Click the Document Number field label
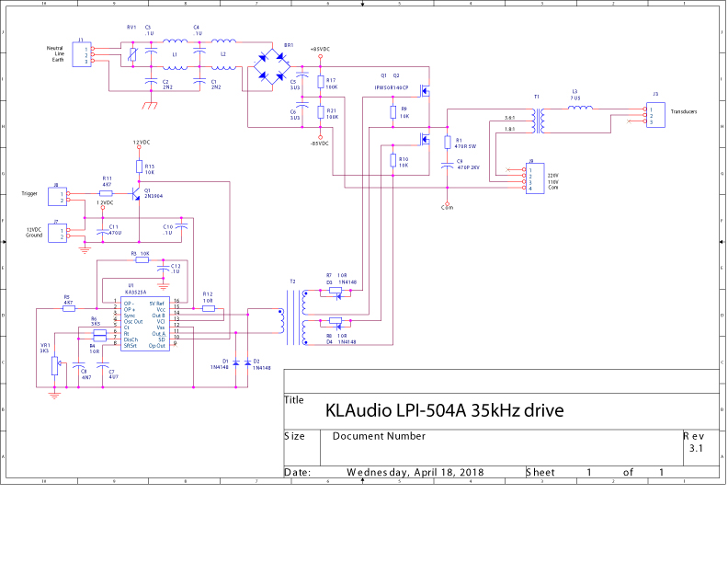This screenshot has width=728, height=563. [x=379, y=436]
